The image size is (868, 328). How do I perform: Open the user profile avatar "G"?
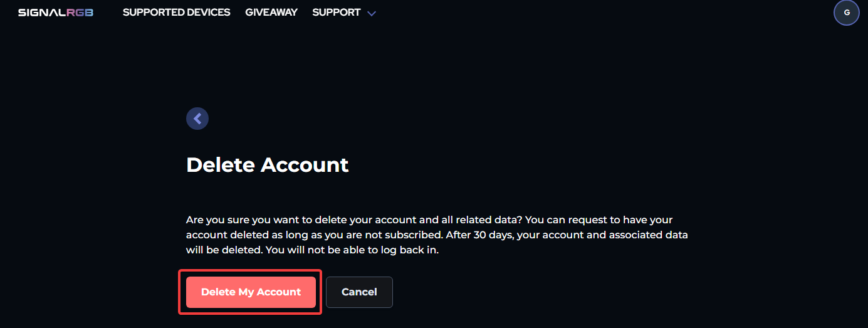[846, 13]
